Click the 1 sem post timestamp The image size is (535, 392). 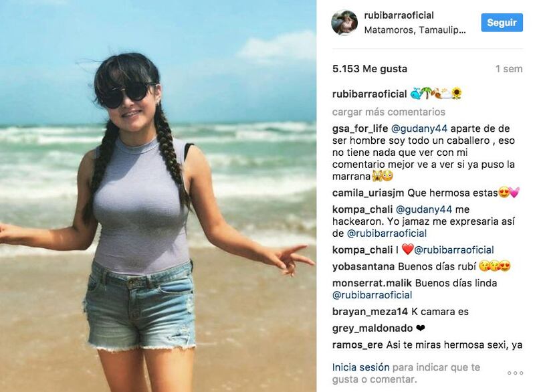(x=509, y=69)
